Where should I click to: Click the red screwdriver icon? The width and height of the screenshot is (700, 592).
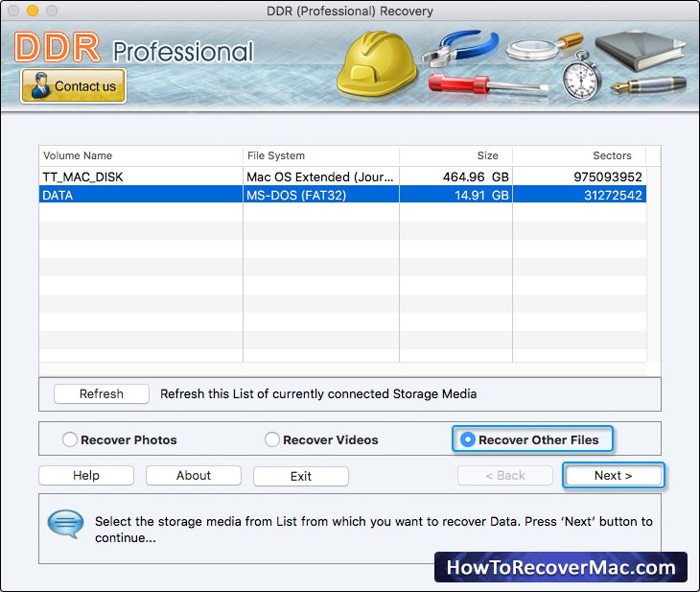point(488,85)
